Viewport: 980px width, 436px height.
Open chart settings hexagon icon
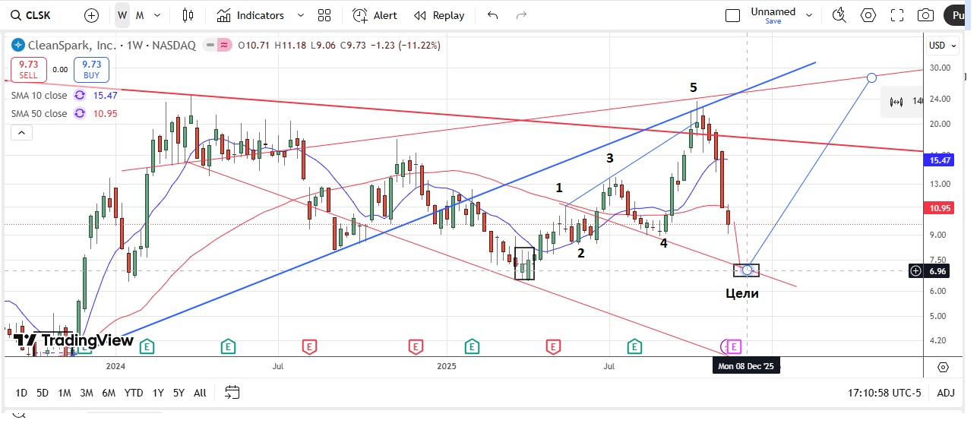868,15
